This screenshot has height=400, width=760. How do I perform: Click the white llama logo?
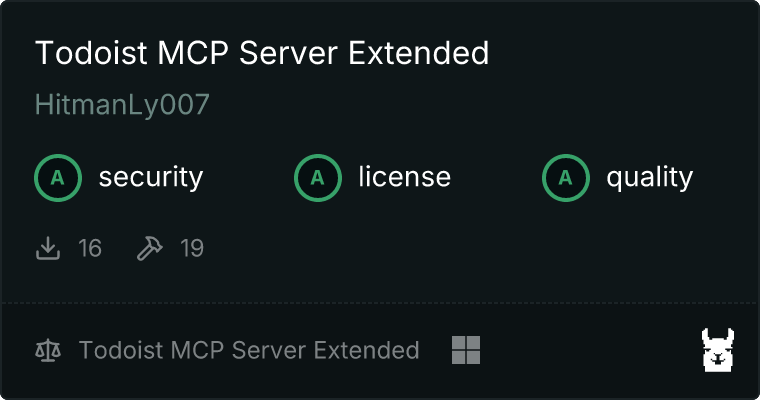(x=718, y=350)
